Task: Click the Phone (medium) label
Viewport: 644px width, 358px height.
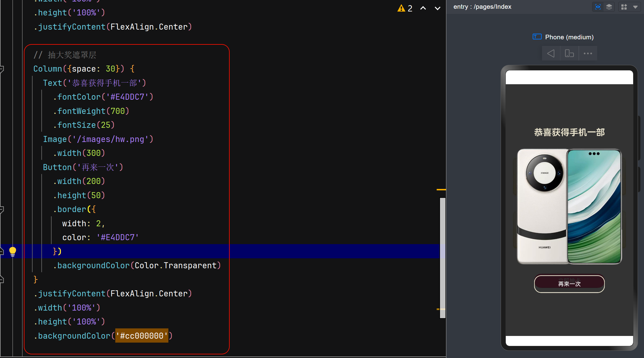Action: point(569,37)
